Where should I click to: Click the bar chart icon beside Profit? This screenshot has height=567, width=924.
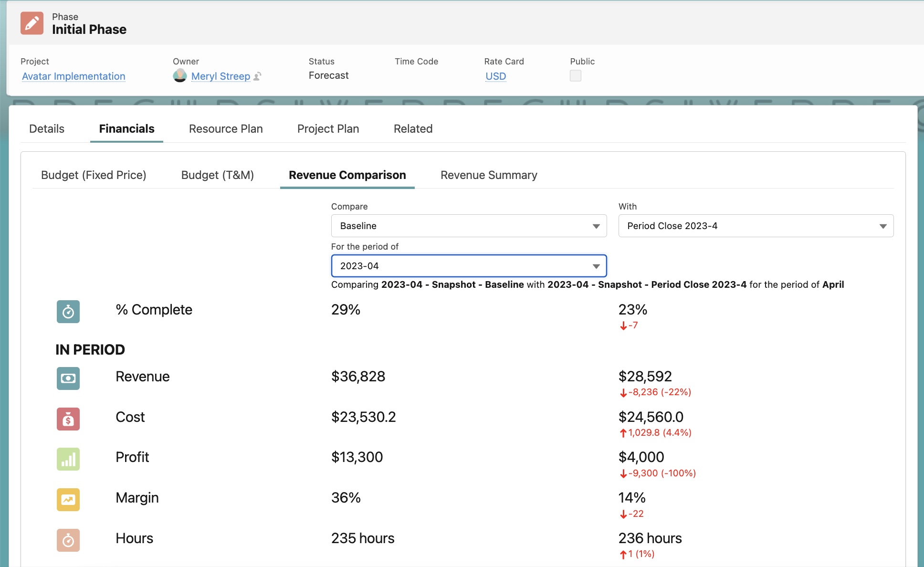pos(68,459)
